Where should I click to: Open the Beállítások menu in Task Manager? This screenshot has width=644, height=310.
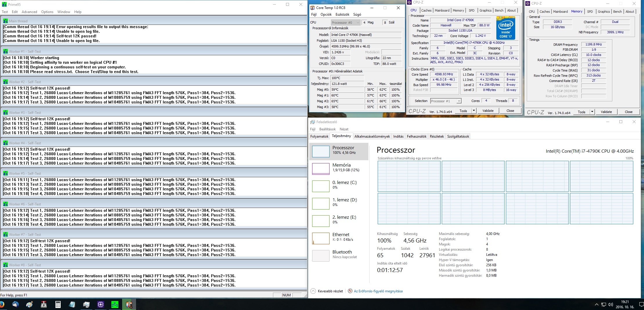(327, 129)
